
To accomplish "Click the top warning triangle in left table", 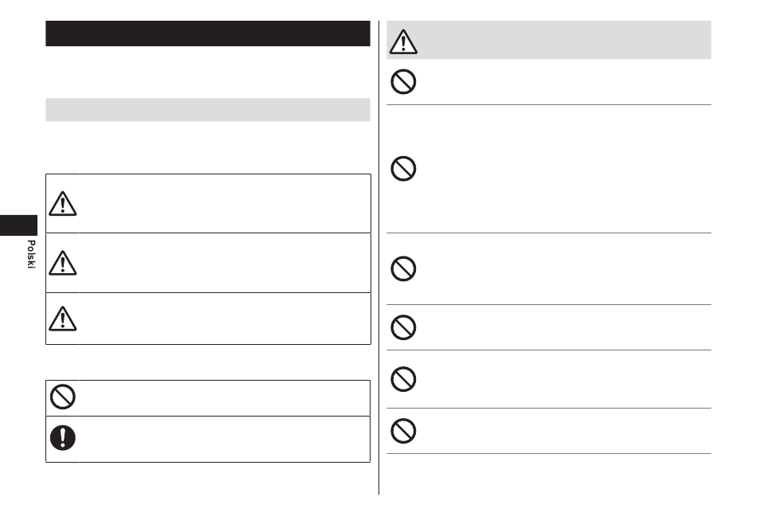I will click(63, 204).
